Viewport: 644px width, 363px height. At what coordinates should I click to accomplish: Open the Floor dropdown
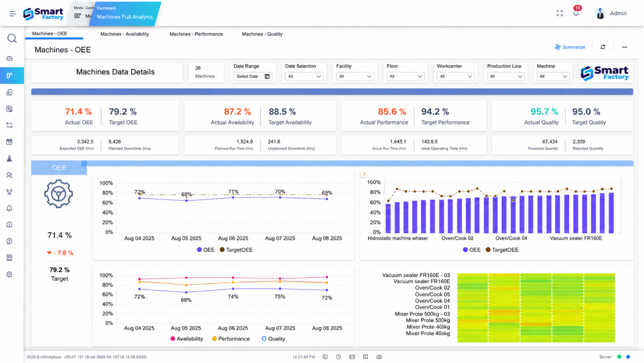[x=405, y=76]
